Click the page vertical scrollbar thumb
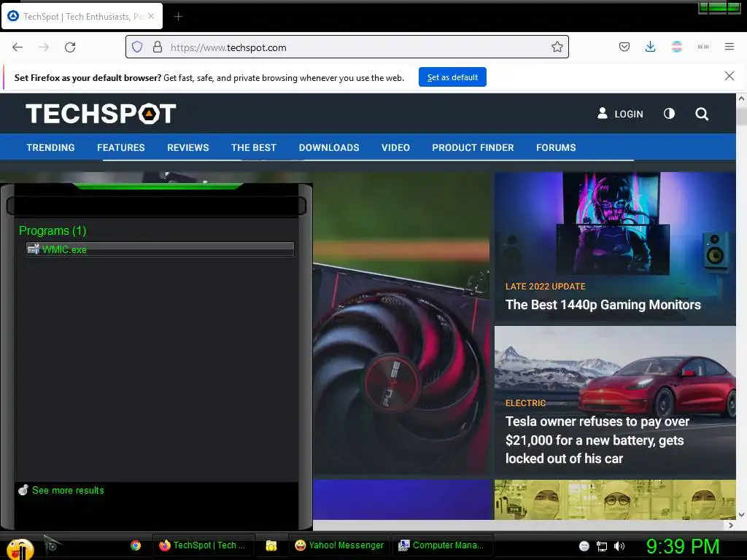Screen dimensions: 747x560 click(741, 116)
